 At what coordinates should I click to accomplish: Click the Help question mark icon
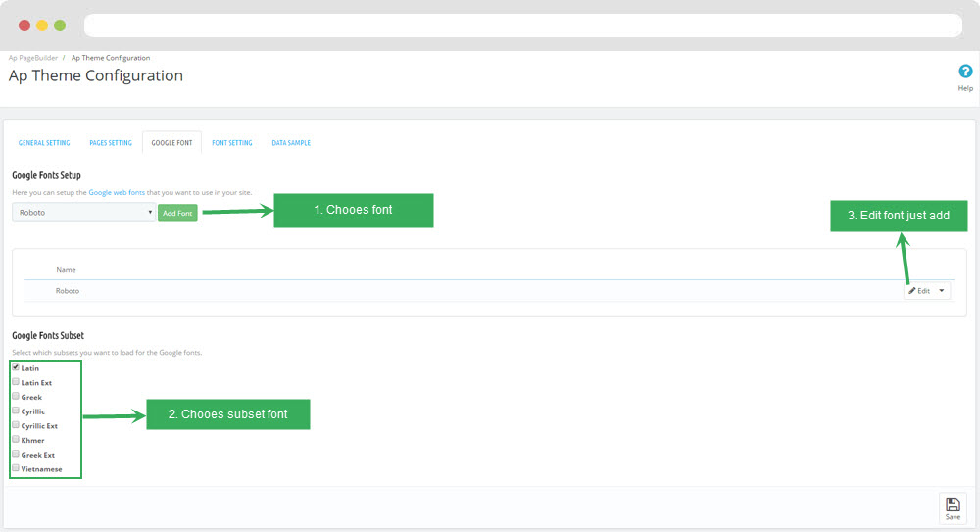click(965, 72)
